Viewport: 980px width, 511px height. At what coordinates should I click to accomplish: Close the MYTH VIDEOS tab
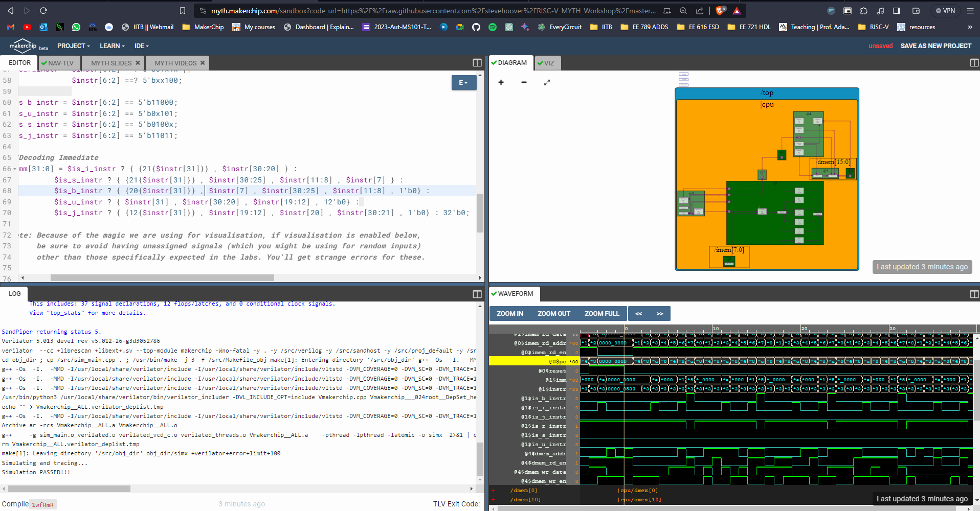pyautogui.click(x=203, y=63)
